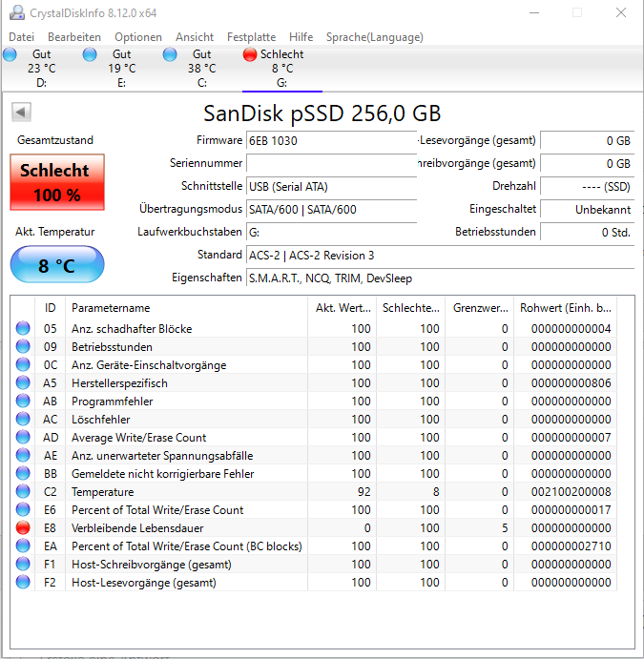Select the 'Average Write/Erase Count' parameter name
Image resolution: width=644 pixels, height=659 pixels.
138,438
